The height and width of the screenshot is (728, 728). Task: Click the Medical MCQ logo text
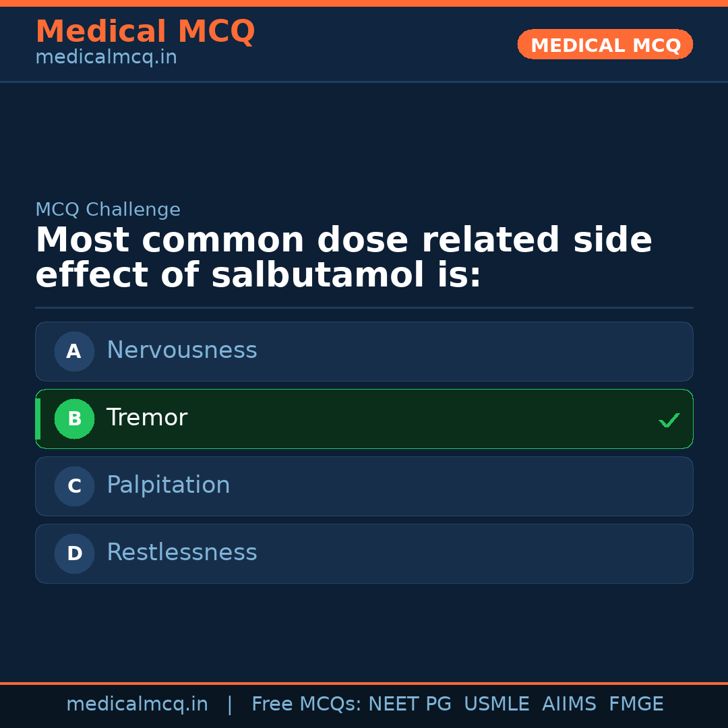tap(145, 32)
